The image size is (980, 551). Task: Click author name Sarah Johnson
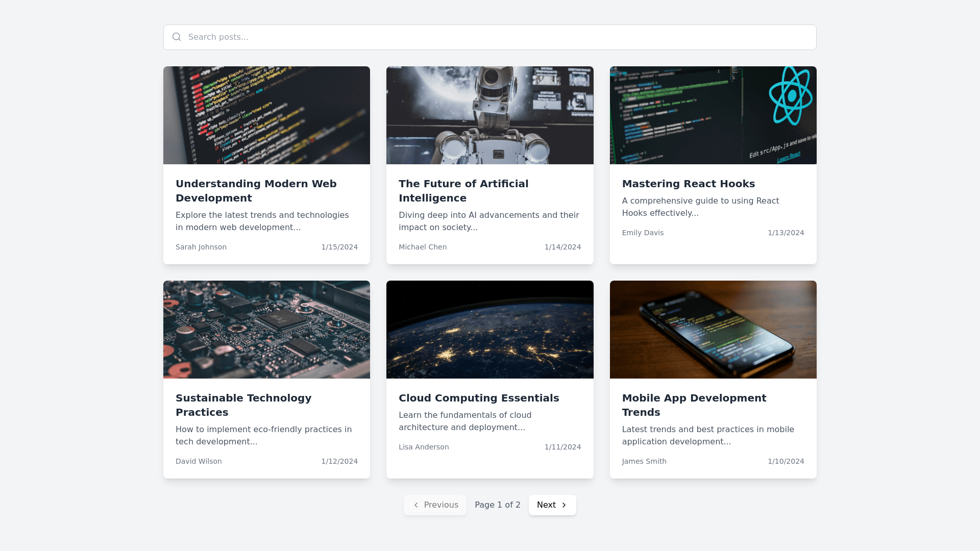pyautogui.click(x=201, y=247)
